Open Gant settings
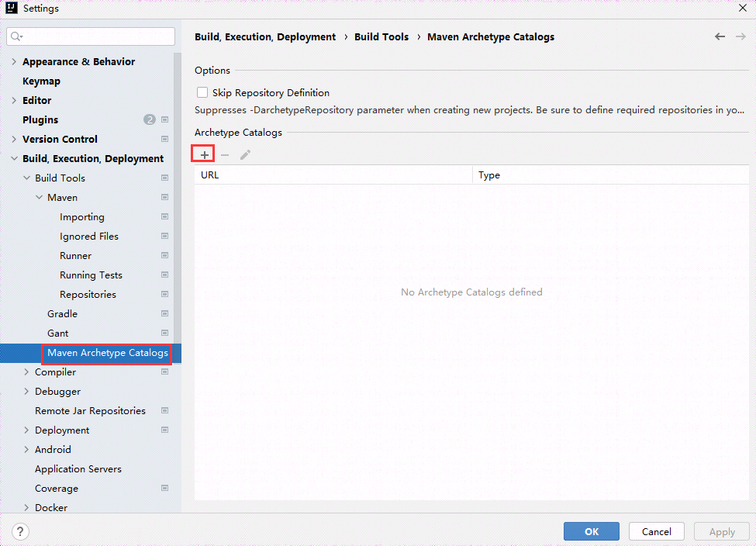Screen dimensions: 756x546 pyautogui.click(x=58, y=333)
